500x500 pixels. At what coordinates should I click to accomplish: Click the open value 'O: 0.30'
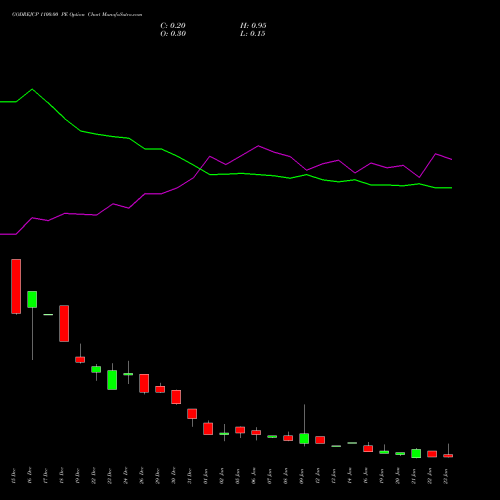173,34
